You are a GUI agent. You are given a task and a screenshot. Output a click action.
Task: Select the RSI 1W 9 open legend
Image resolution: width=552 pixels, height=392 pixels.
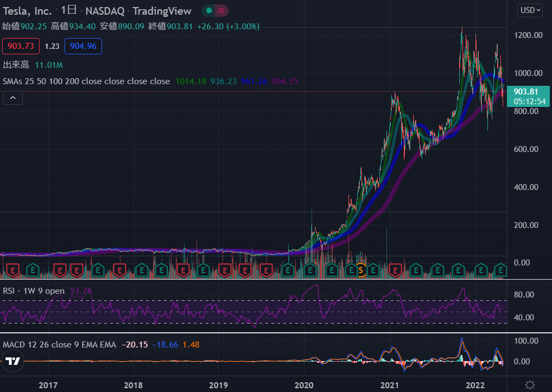34,291
